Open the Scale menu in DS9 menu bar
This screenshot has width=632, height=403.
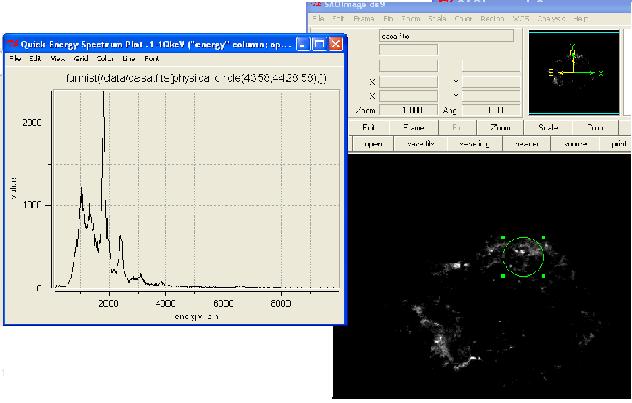437,19
